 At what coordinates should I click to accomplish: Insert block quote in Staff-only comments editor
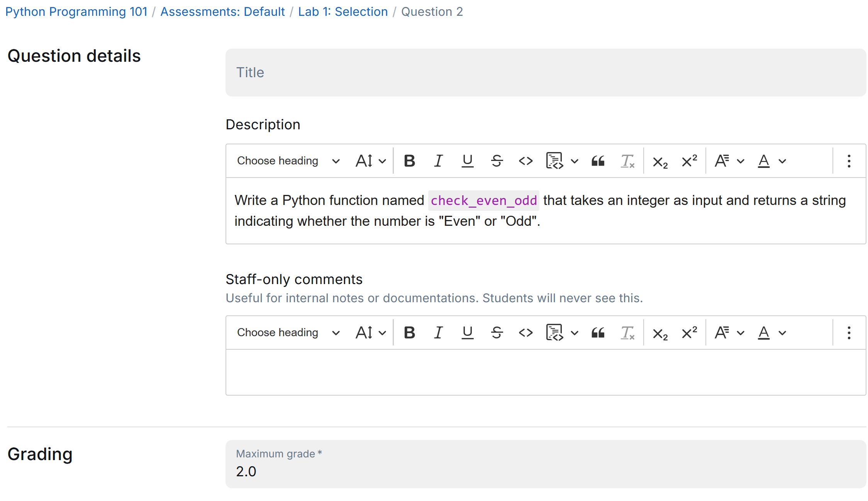tap(598, 333)
